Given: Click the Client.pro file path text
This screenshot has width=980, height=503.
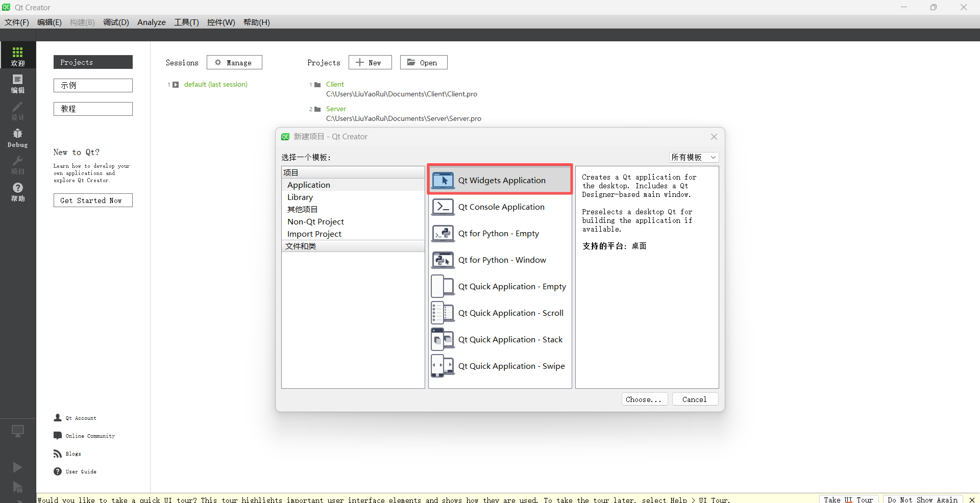Looking at the screenshot, I should [402, 94].
